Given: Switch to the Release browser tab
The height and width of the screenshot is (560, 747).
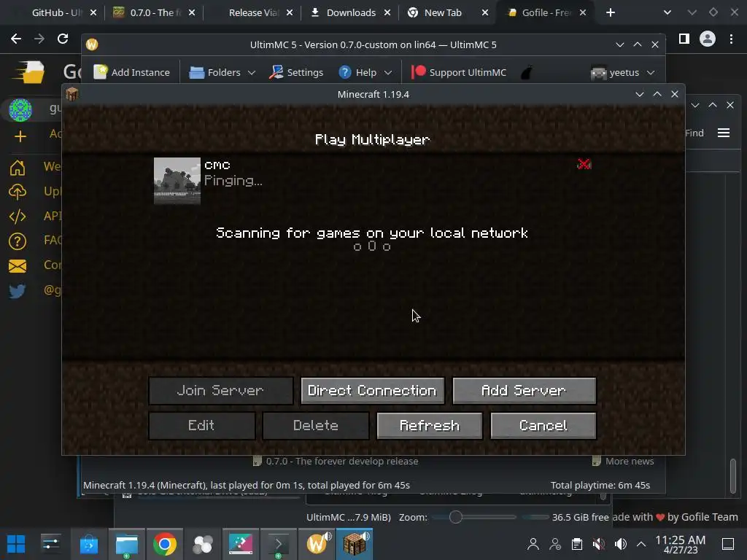Looking at the screenshot, I should pyautogui.click(x=252, y=13).
